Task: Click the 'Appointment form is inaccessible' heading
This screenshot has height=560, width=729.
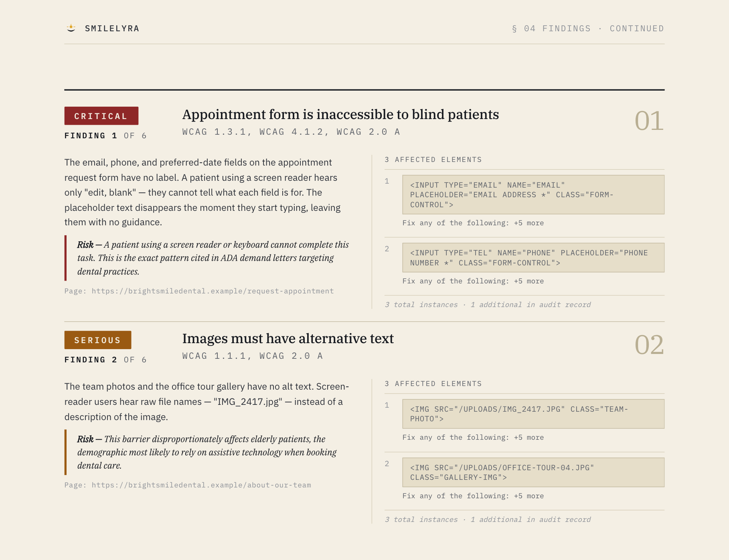Action: [x=340, y=115]
